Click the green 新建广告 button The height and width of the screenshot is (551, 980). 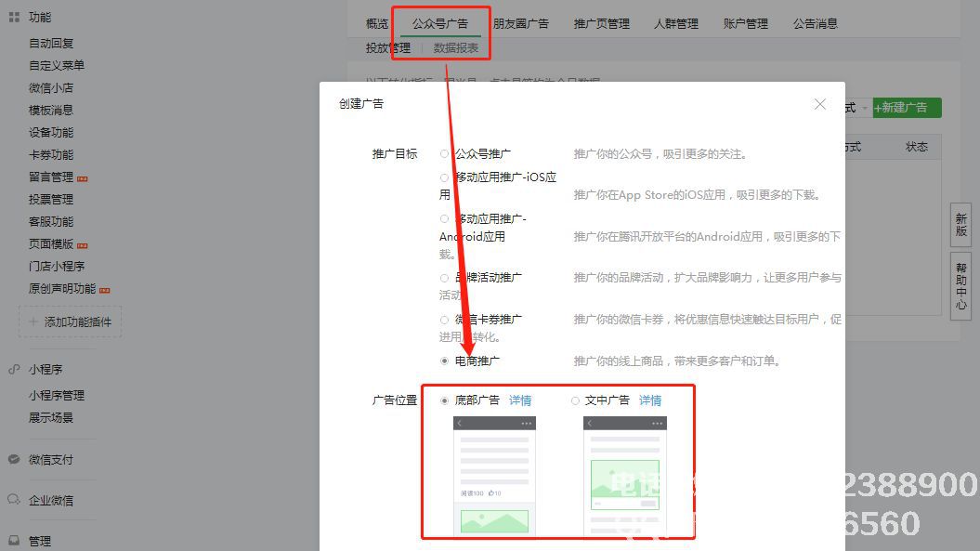907,108
